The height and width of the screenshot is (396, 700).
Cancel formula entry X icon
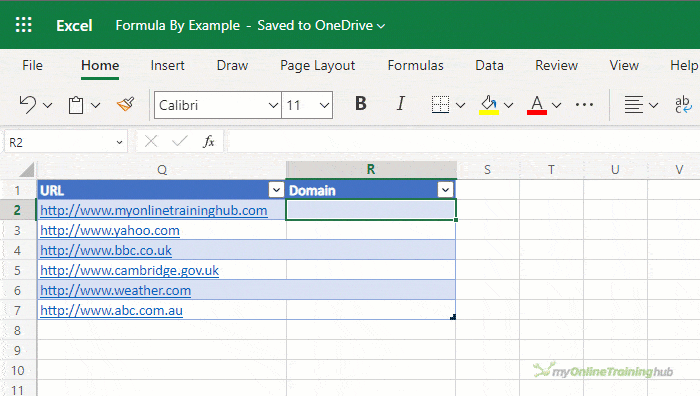coord(151,142)
